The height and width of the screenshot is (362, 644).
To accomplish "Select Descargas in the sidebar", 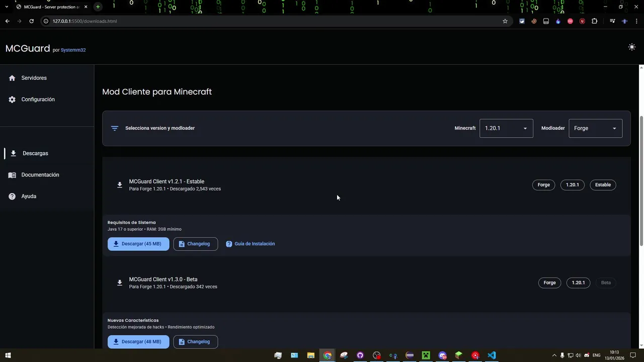I will [47, 153].
